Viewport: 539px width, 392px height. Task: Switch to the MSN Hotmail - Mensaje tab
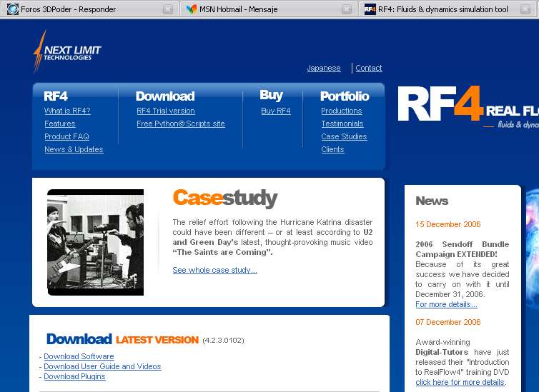tap(269, 9)
